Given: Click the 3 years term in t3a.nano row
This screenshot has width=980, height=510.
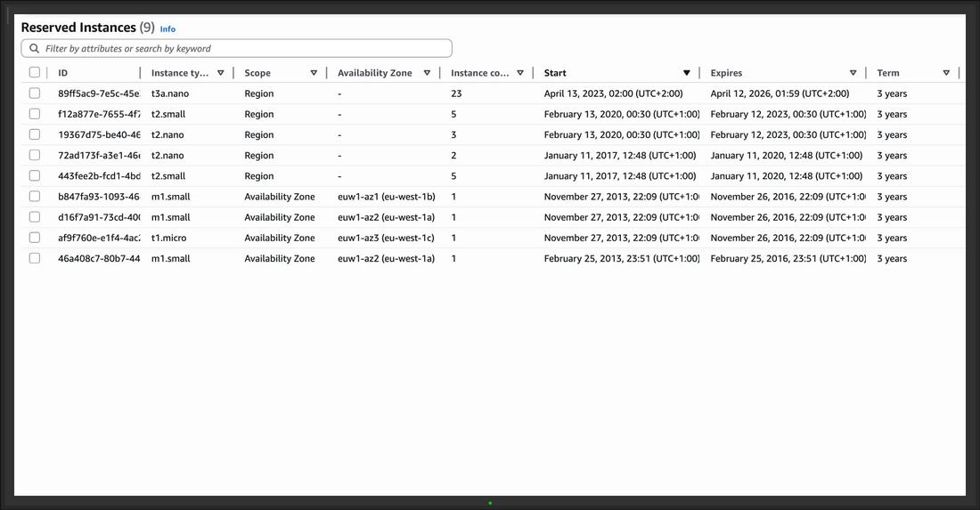Looking at the screenshot, I should tap(892, 93).
